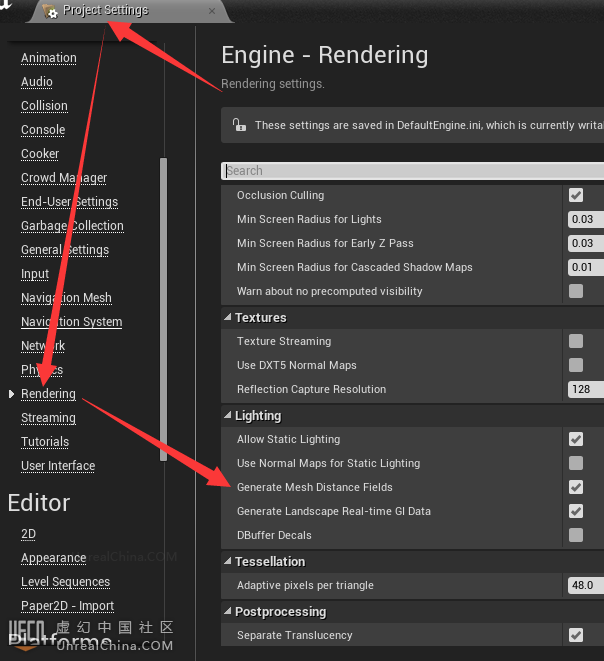This screenshot has height=661, width=604.
Task: Click the Reflection Capture Resolution value field
Action: (585, 389)
